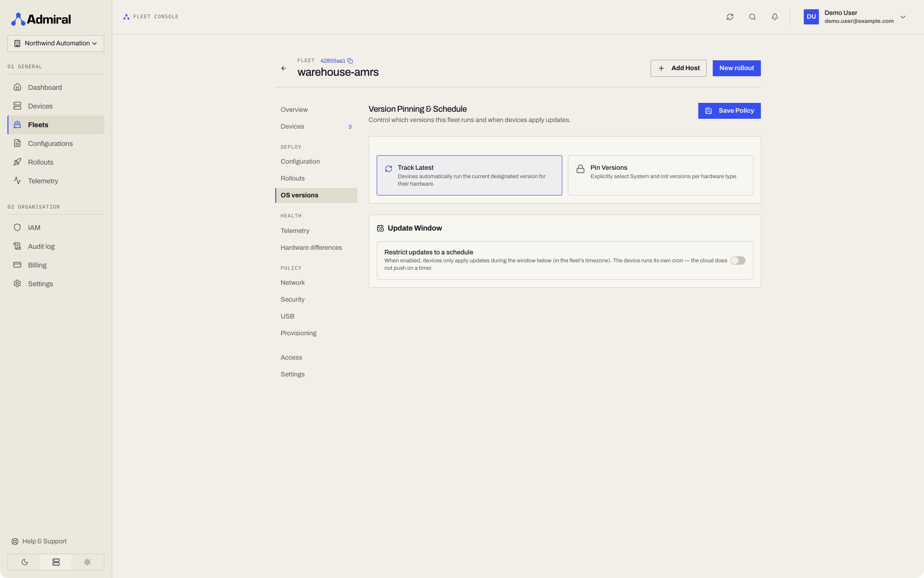Open notifications bell

(x=775, y=17)
